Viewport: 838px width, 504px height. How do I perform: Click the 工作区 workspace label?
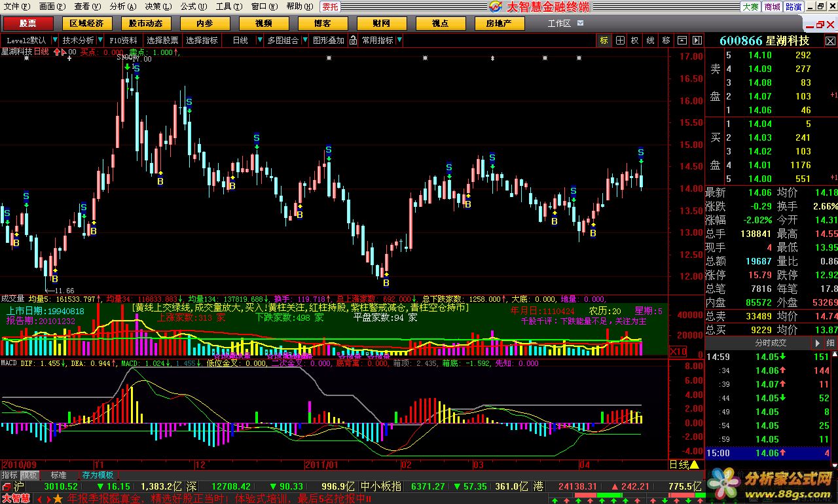(x=559, y=23)
